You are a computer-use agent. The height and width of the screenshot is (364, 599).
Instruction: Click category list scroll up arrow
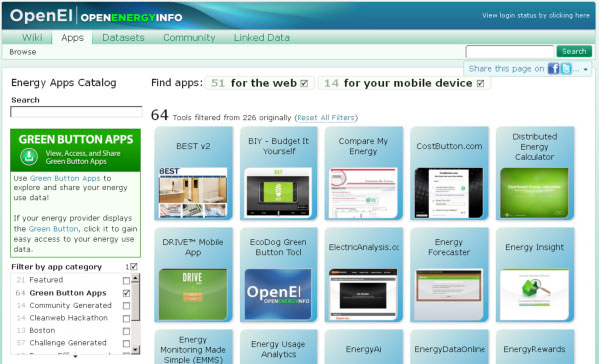[135, 279]
